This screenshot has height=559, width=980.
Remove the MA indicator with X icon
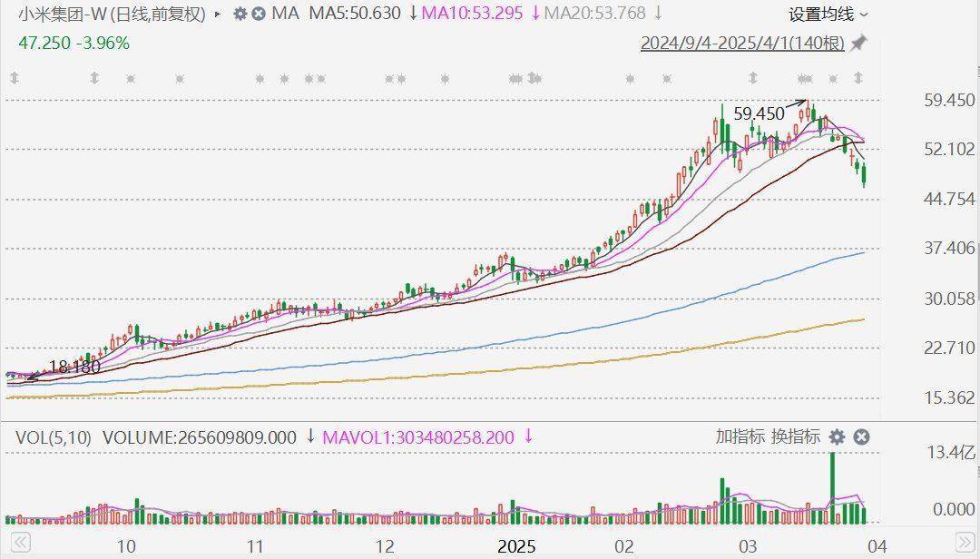(x=259, y=14)
